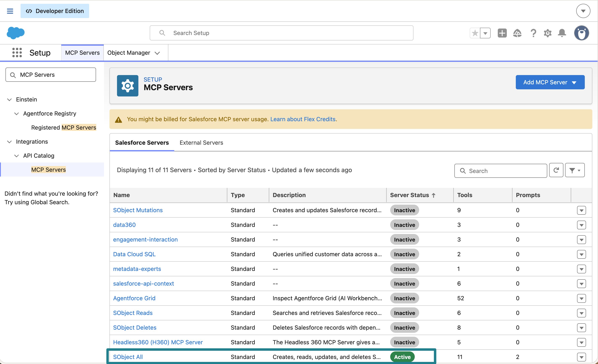
Task: Collapse the Integrations tree section
Action: pos(9,142)
